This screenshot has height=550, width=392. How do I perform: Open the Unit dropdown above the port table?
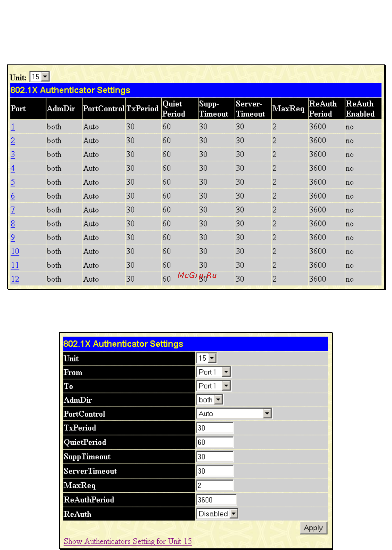pos(40,77)
